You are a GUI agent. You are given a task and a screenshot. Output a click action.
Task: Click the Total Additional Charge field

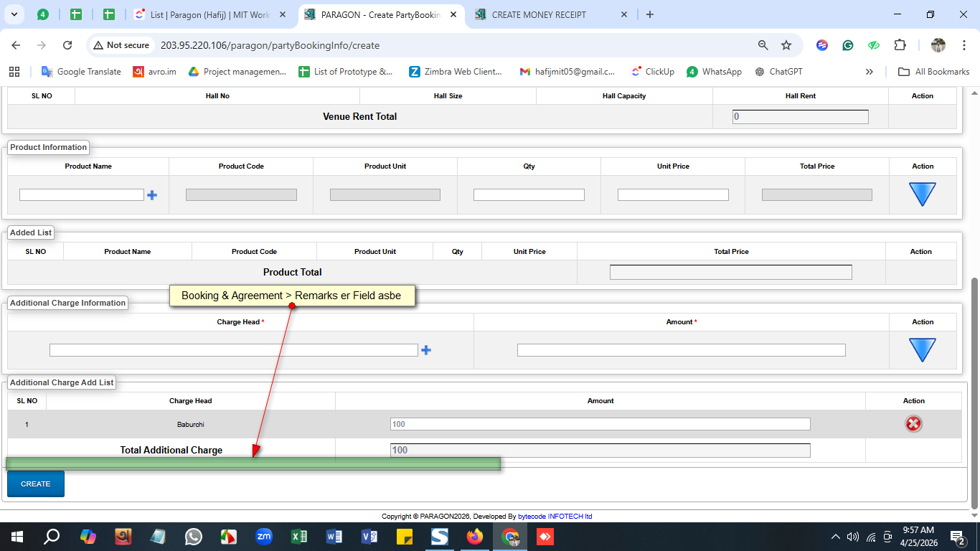click(600, 450)
